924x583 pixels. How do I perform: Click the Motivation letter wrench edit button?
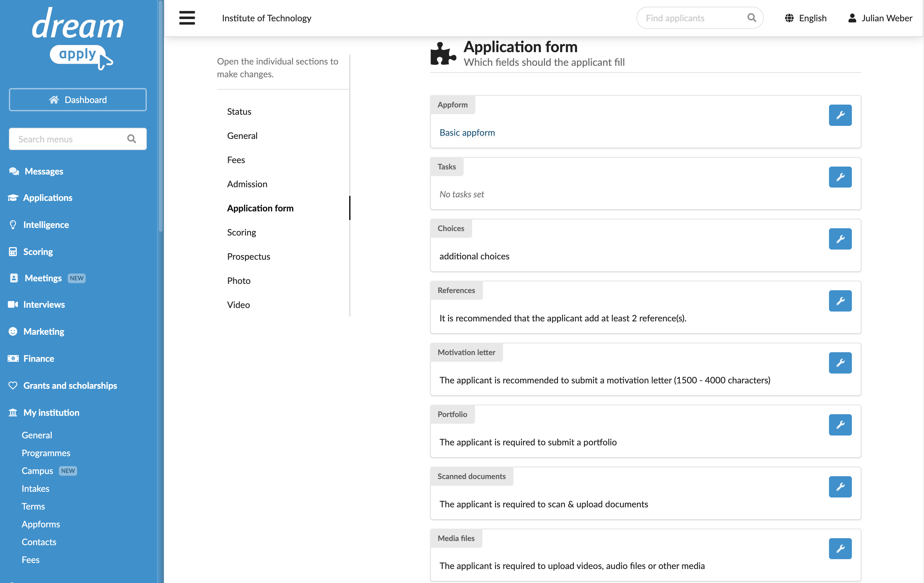(840, 363)
